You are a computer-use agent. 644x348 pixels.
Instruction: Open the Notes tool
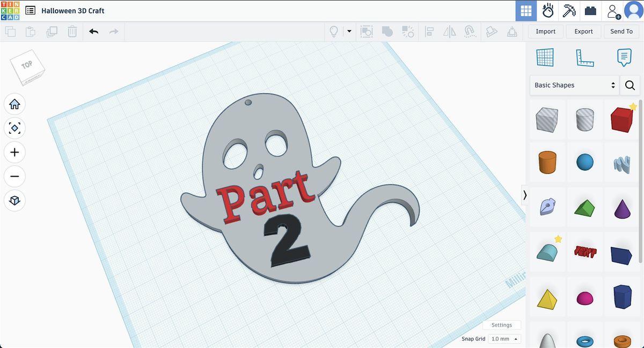624,57
